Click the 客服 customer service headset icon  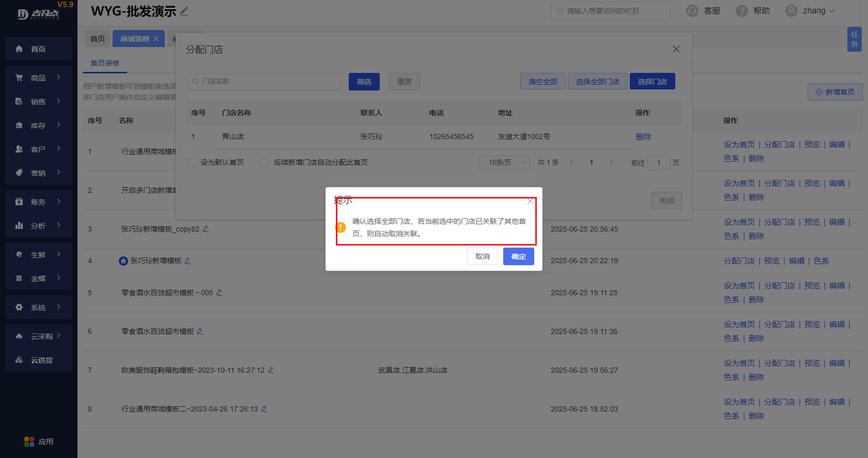[692, 11]
